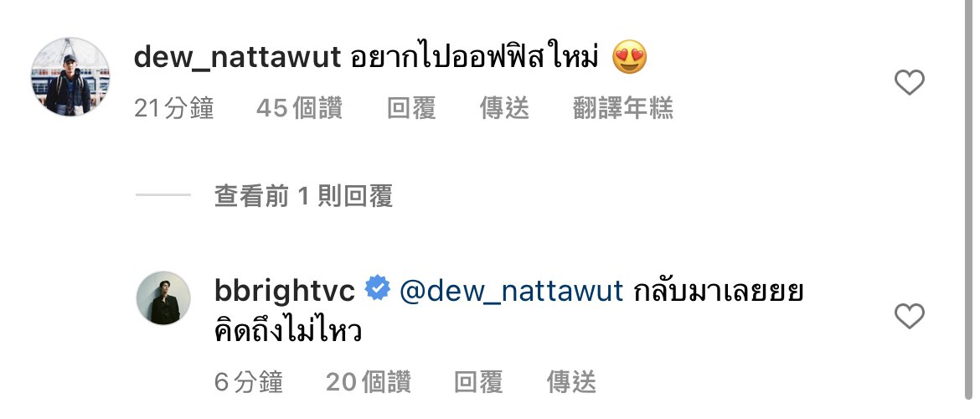This screenshot has width=980, height=419.
Task: Click 傳送 under bbrightvc's reply
Action: [571, 381]
